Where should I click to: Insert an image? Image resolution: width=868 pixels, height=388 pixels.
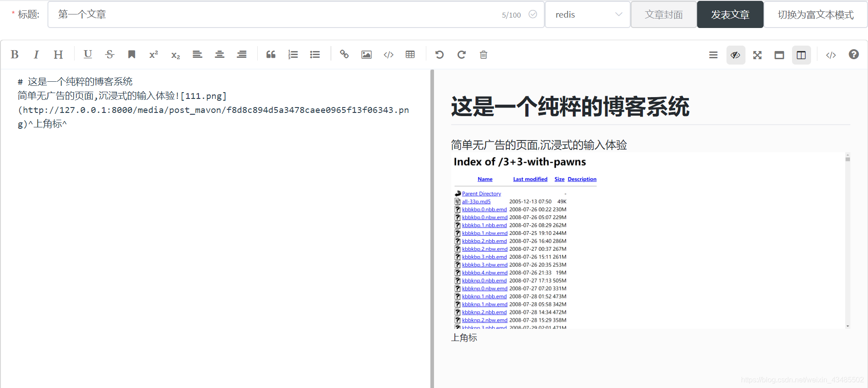click(367, 55)
